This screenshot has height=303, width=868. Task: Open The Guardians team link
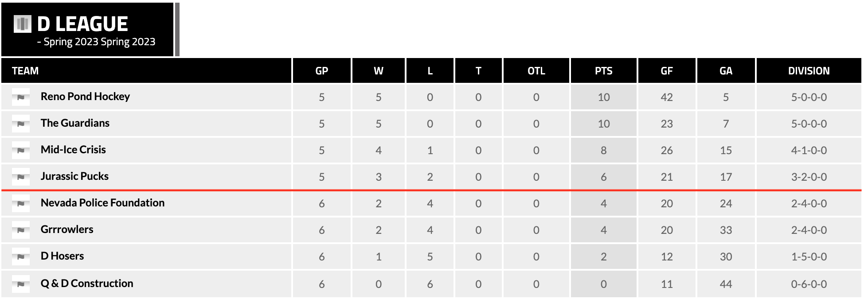(75, 123)
